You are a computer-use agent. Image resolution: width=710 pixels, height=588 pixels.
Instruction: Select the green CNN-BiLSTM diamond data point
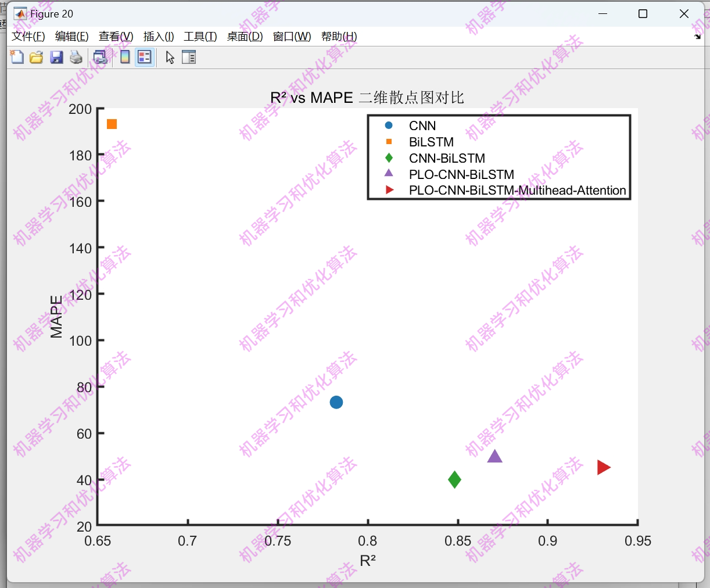click(455, 479)
